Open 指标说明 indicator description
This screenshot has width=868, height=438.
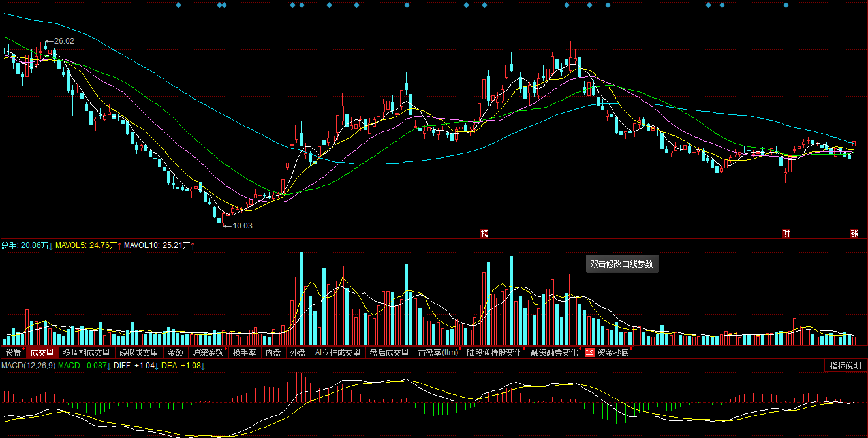[845, 366]
